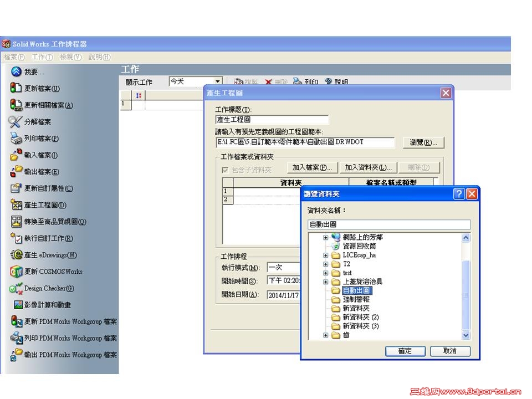The image size is (532, 399).
Task: Select 更新 PDMWorks Workgroup 檔案 icon
Action: pos(16,321)
